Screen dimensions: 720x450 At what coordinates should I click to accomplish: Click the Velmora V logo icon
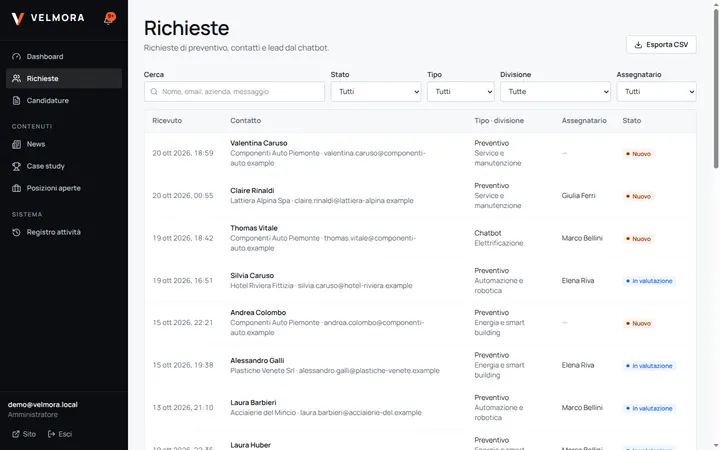tap(17, 18)
